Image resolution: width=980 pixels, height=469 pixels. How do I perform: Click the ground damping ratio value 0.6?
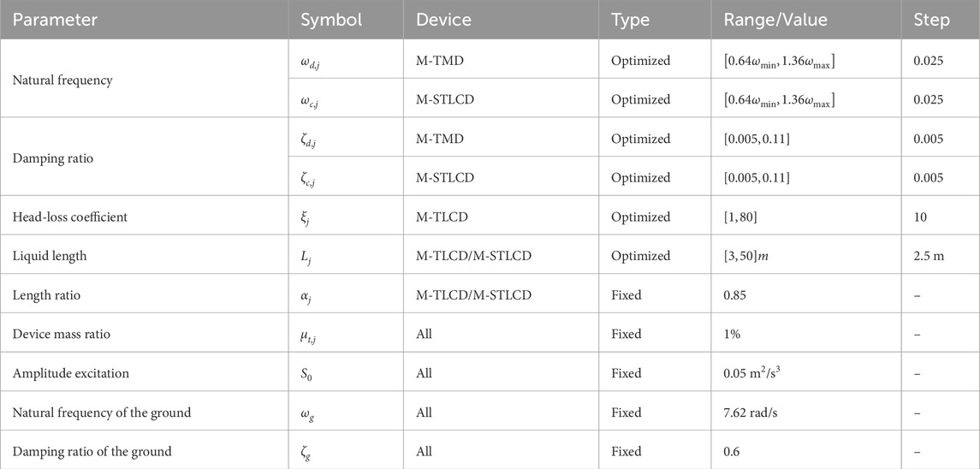pyautogui.click(x=733, y=452)
